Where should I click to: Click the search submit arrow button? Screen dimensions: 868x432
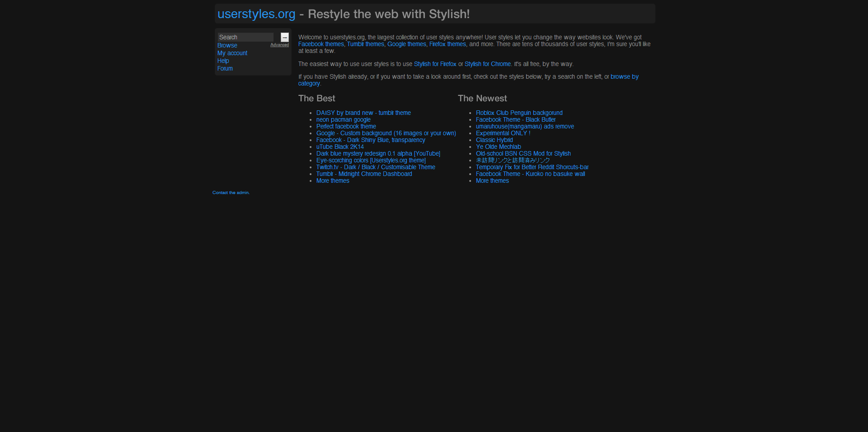(284, 37)
